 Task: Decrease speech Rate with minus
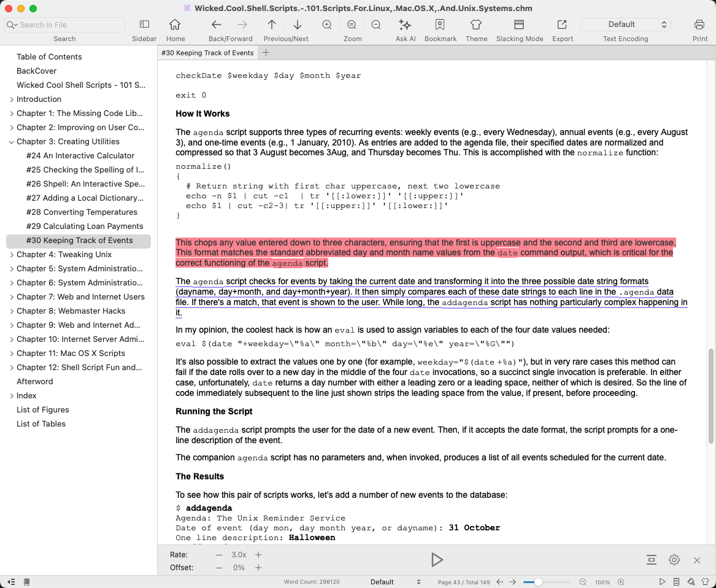[219, 555]
